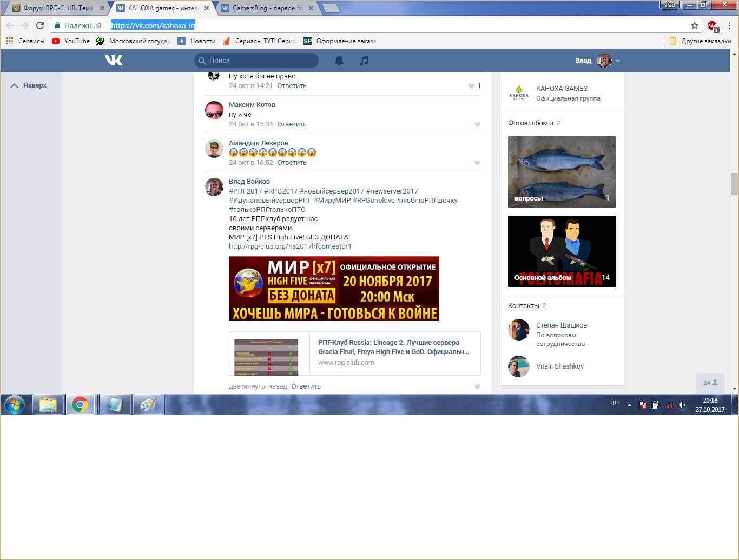Open the Adblock Plus extension icon

pyautogui.click(x=712, y=25)
